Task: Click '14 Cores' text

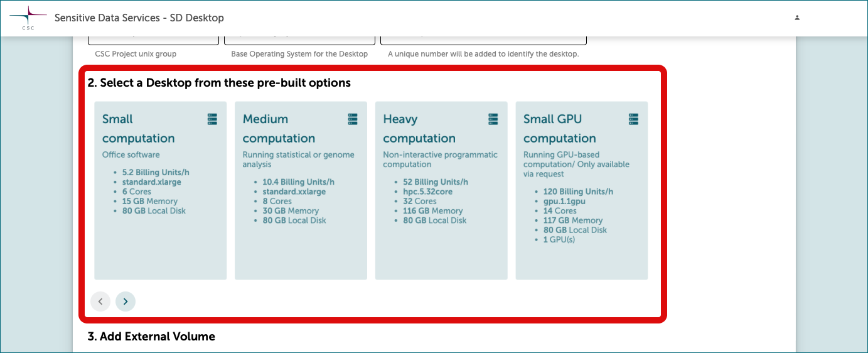Action: (560, 211)
